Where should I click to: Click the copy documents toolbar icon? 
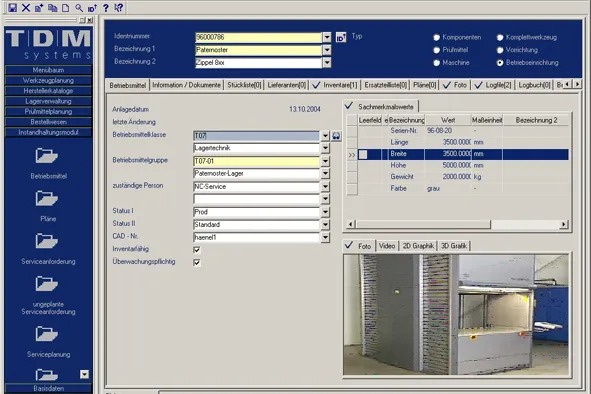pyautogui.click(x=52, y=8)
